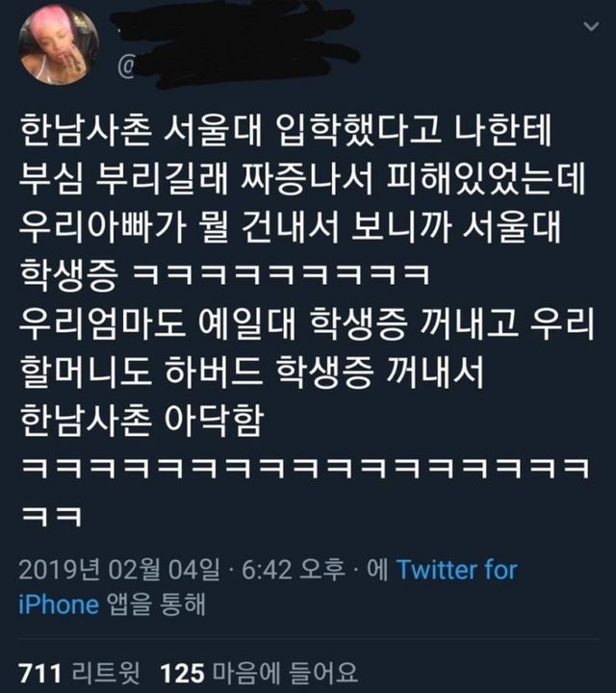This screenshot has height=693, width=616.
Task: View the 125 마음에 들어요 likes
Action: [259, 673]
